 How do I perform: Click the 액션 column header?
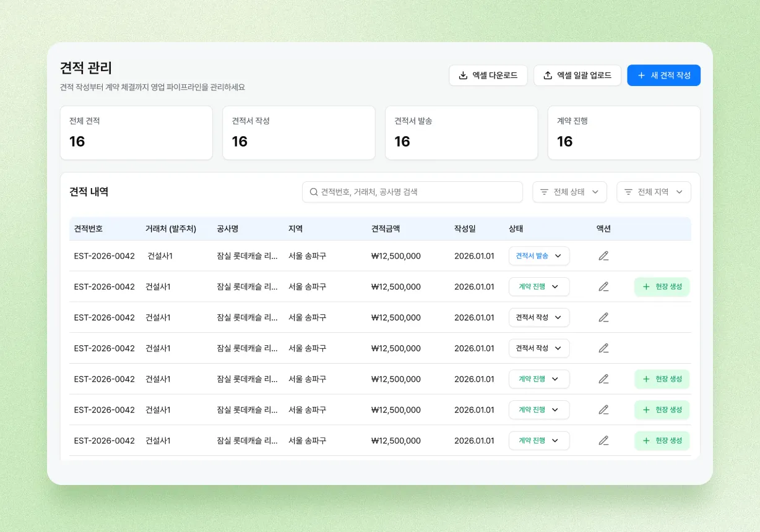pyautogui.click(x=603, y=228)
